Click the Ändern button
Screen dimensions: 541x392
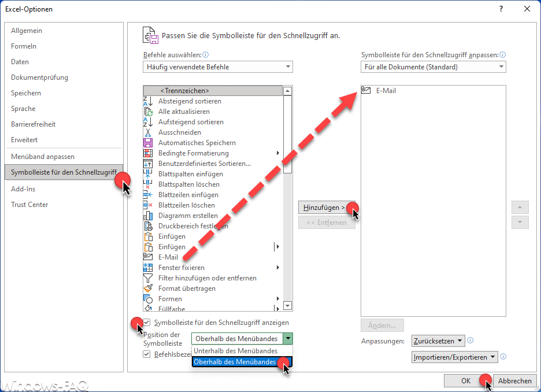[x=382, y=326]
